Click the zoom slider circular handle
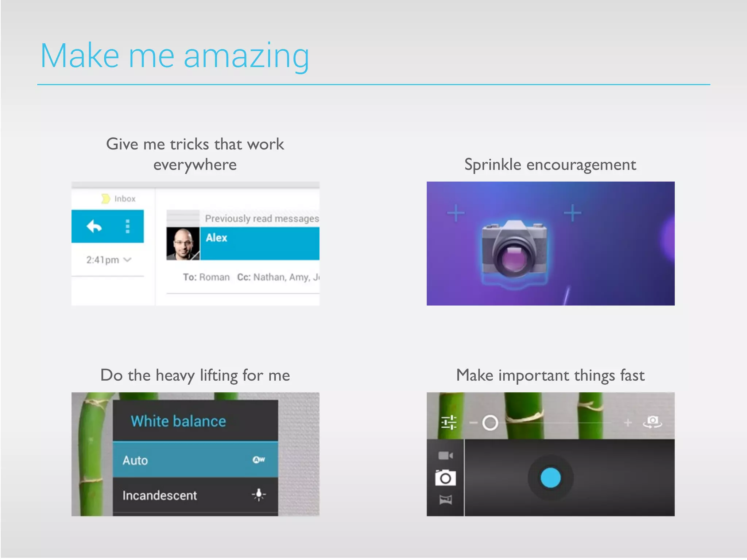This screenshot has width=747, height=560. click(490, 423)
